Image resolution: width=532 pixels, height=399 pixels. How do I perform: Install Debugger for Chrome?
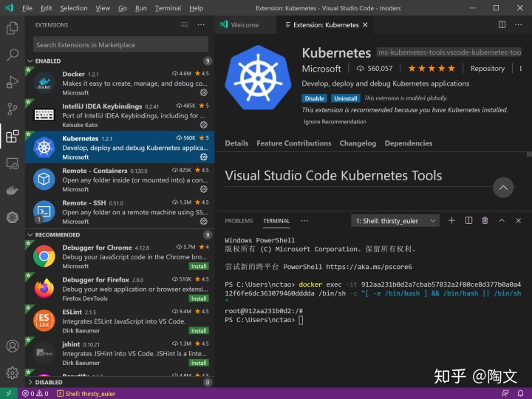(199, 266)
